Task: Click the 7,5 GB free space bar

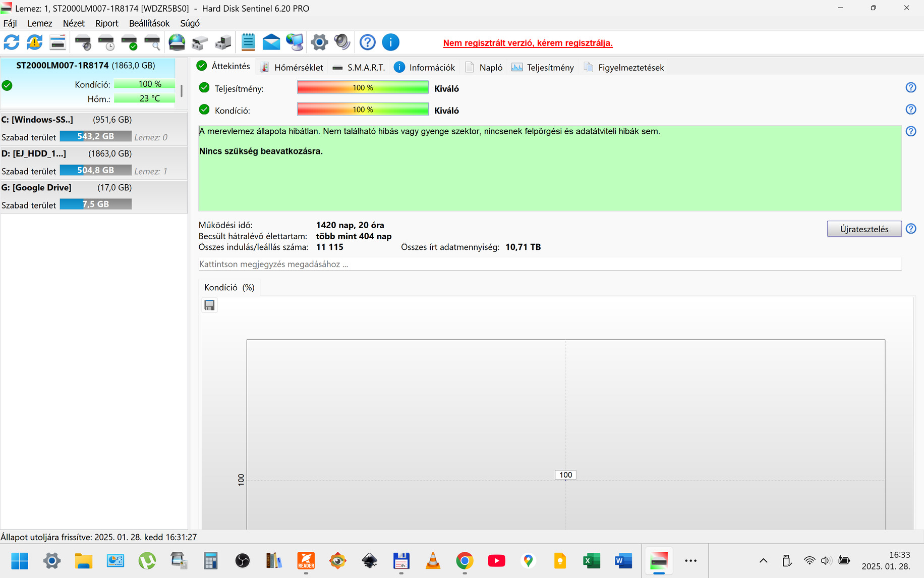Action: (x=96, y=204)
